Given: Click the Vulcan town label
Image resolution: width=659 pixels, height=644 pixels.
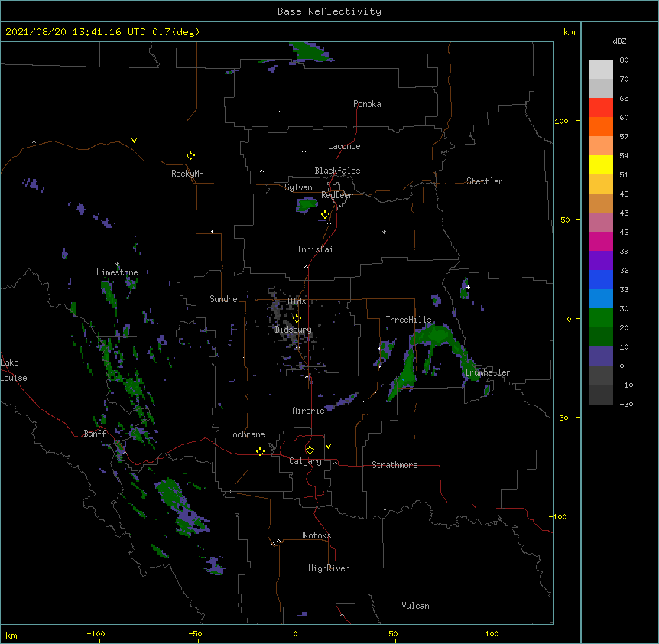Looking at the screenshot, I should (x=415, y=606).
